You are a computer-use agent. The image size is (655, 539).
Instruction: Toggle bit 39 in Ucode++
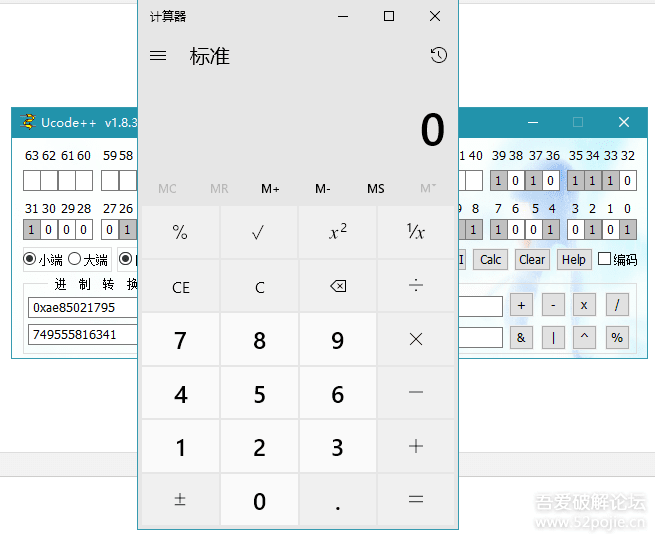pos(498,181)
